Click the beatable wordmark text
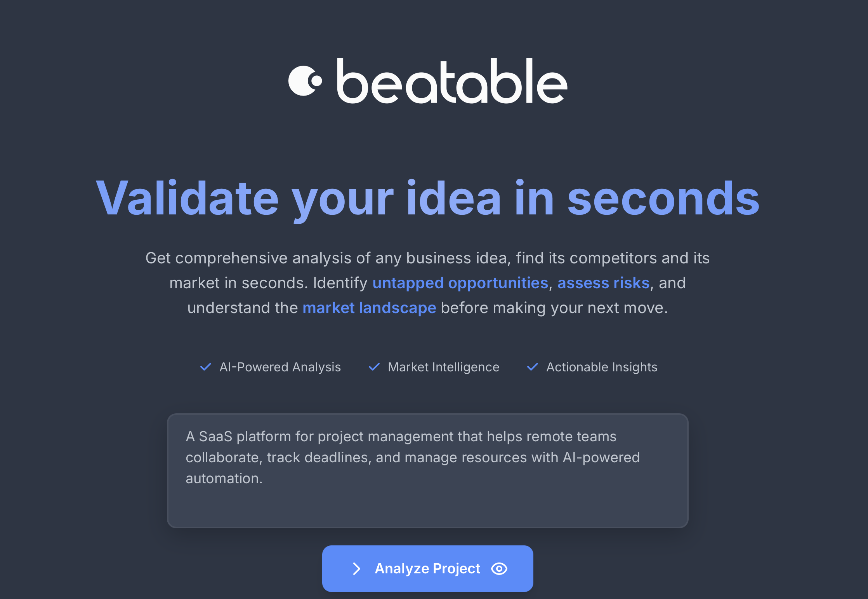Viewport: 868px width, 599px height. (x=452, y=82)
